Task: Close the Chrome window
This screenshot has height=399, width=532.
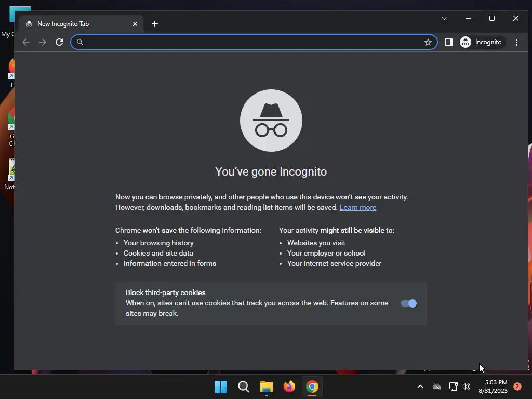Action: click(x=516, y=18)
